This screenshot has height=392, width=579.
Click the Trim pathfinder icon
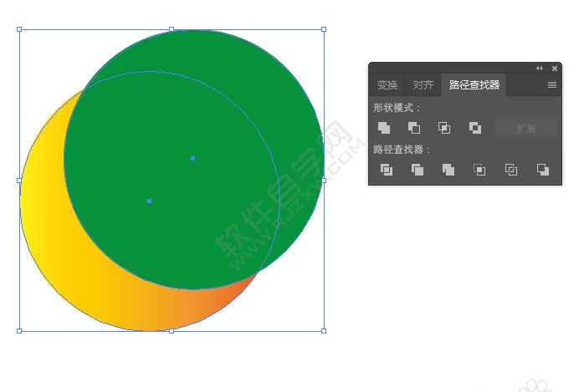(418, 170)
